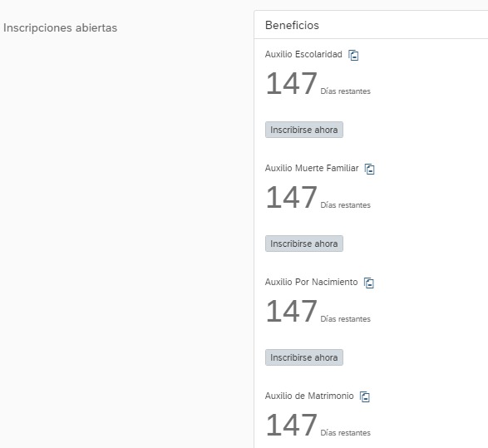Click Días restantes label under Auxilio de Matrimonio
This screenshot has width=488, height=448.
click(346, 433)
